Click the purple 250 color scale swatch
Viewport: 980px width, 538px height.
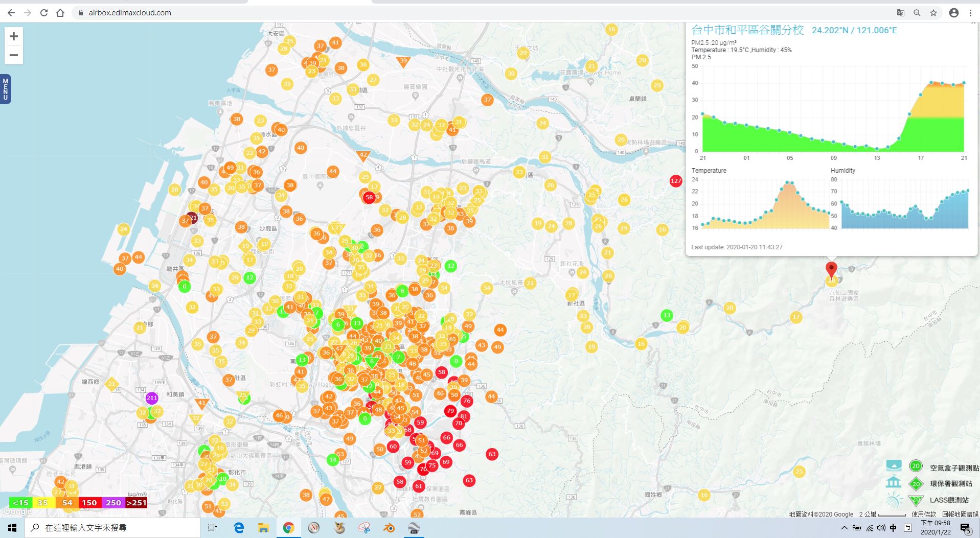point(113,503)
